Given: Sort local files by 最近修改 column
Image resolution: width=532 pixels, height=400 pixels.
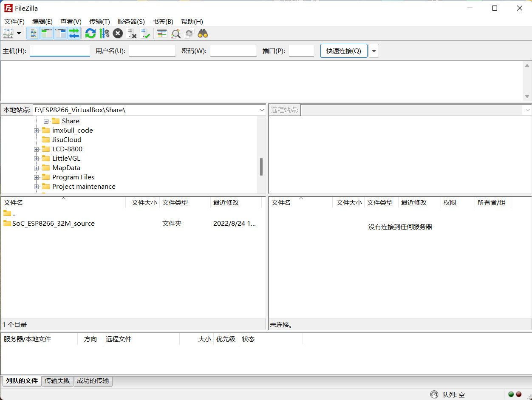Looking at the screenshot, I should (x=236, y=203).
